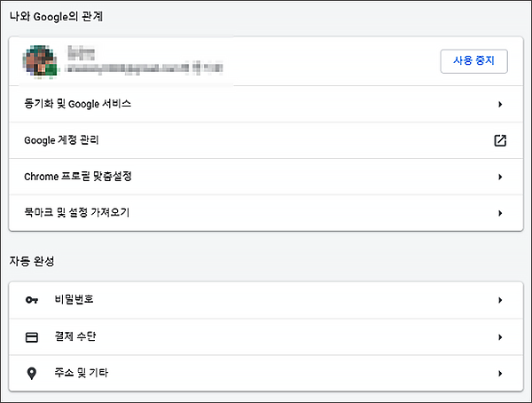Expand the arrow at the 비밀번호 row
The image size is (532, 403).
(x=500, y=300)
